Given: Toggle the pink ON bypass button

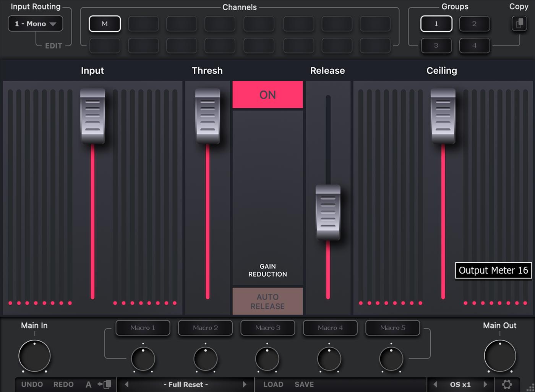Looking at the screenshot, I should coord(267,95).
